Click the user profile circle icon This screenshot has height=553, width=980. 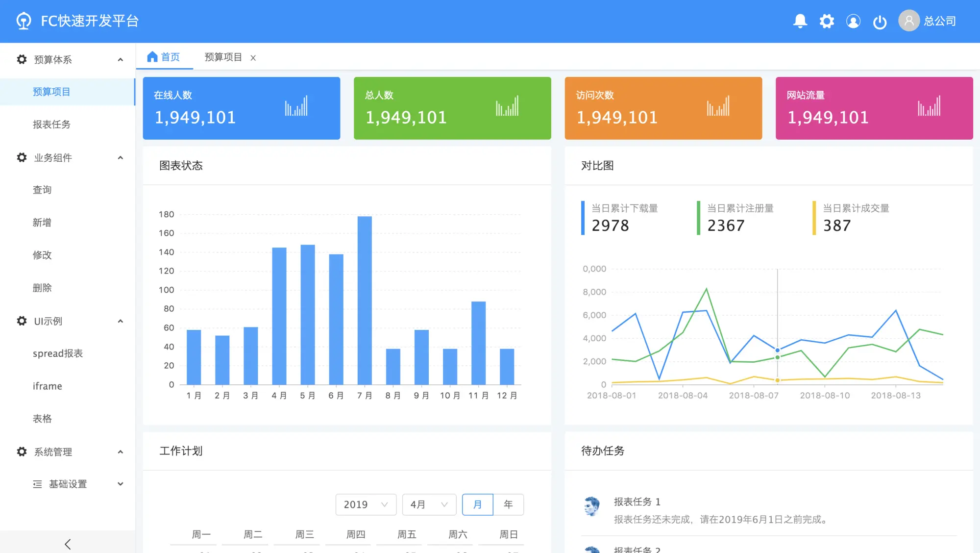853,21
